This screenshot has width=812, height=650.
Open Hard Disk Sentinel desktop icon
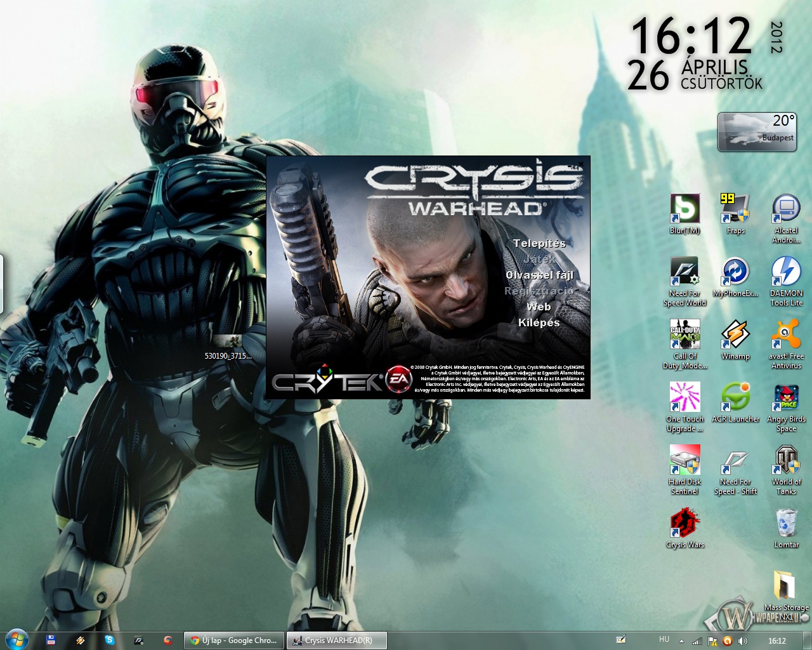(x=684, y=470)
